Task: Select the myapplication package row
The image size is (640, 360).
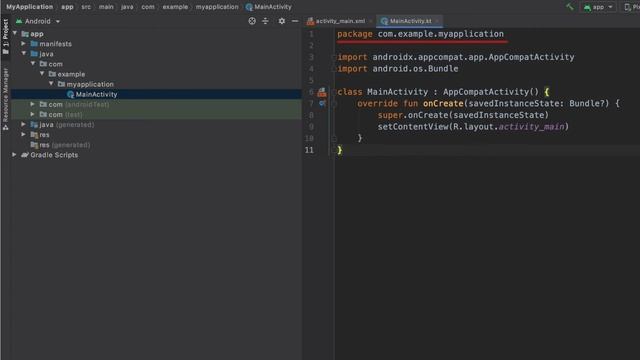Action: pyautogui.click(x=156, y=84)
